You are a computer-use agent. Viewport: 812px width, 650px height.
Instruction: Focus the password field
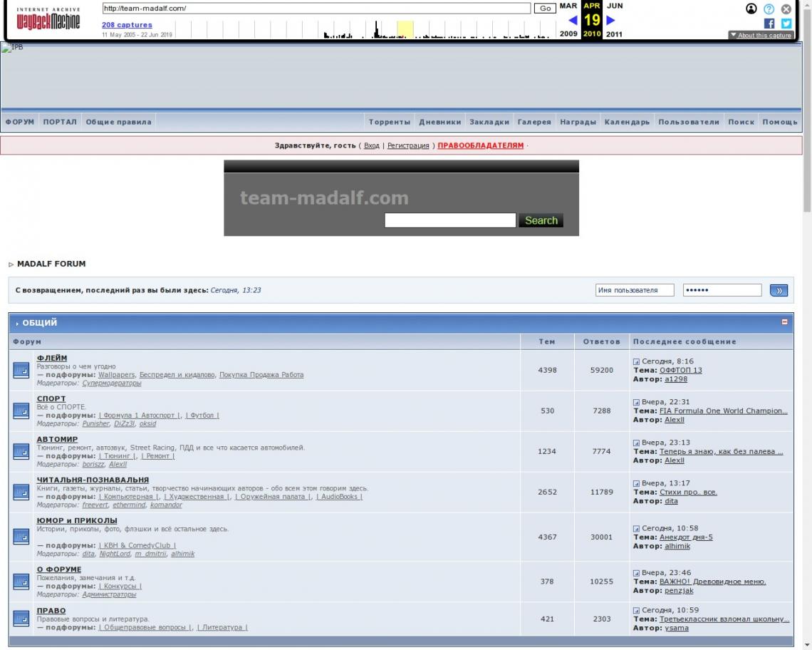click(x=722, y=290)
